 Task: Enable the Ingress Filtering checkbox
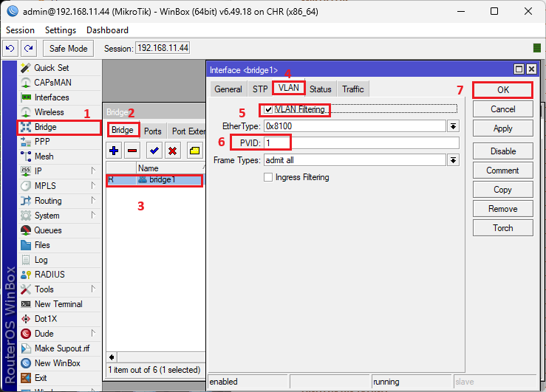(x=268, y=177)
